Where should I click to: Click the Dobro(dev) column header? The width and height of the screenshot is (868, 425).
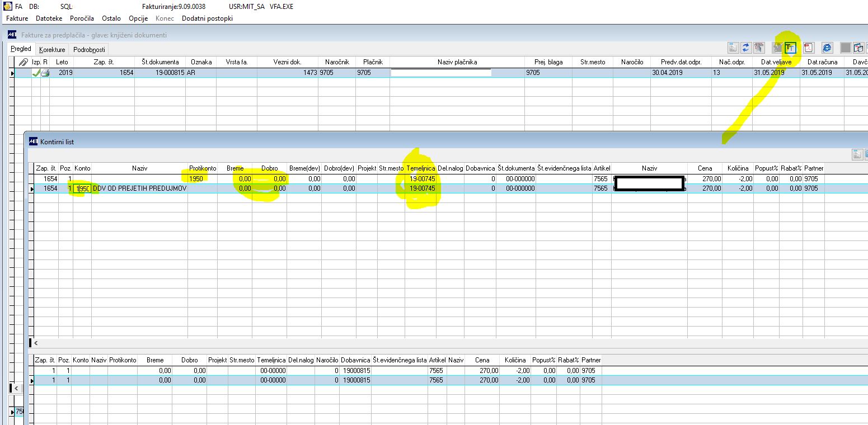click(339, 168)
